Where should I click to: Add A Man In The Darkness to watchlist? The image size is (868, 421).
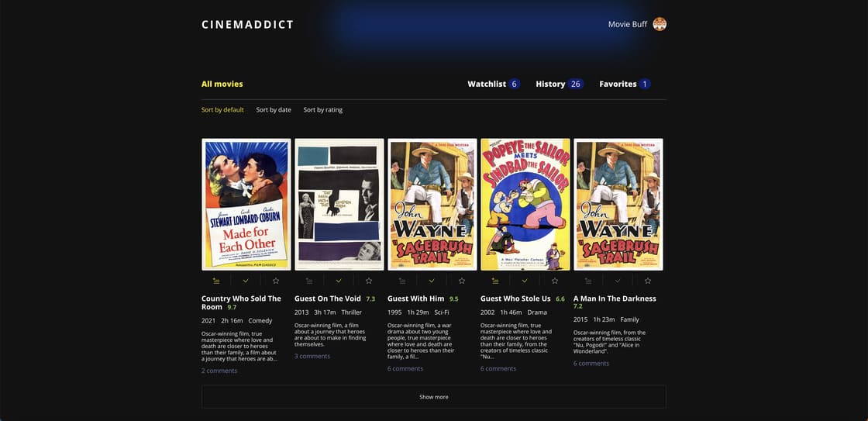pyautogui.click(x=588, y=281)
